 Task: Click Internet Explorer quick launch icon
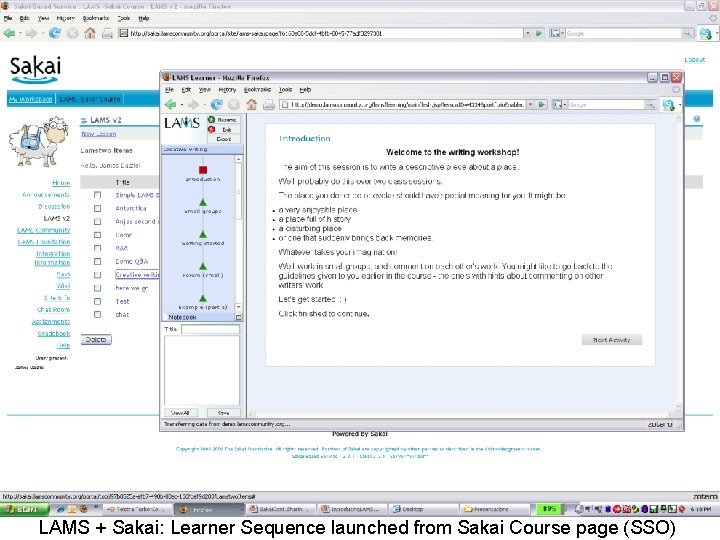click(61, 509)
